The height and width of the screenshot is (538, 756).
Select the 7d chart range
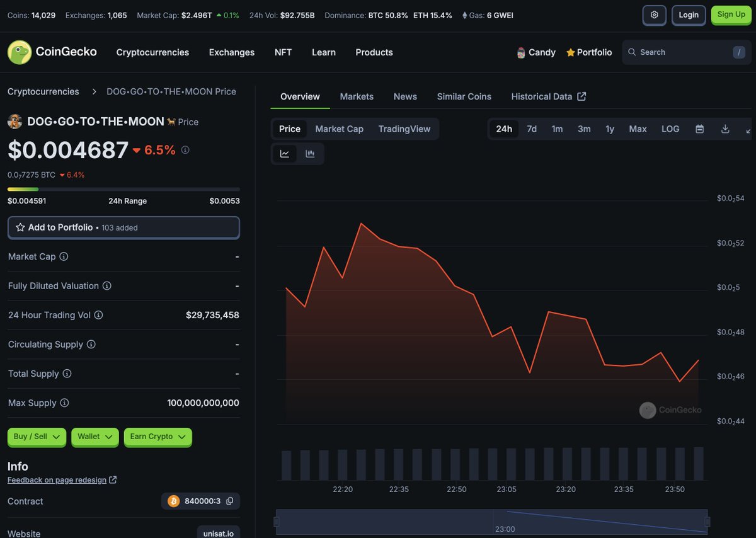[532, 129]
